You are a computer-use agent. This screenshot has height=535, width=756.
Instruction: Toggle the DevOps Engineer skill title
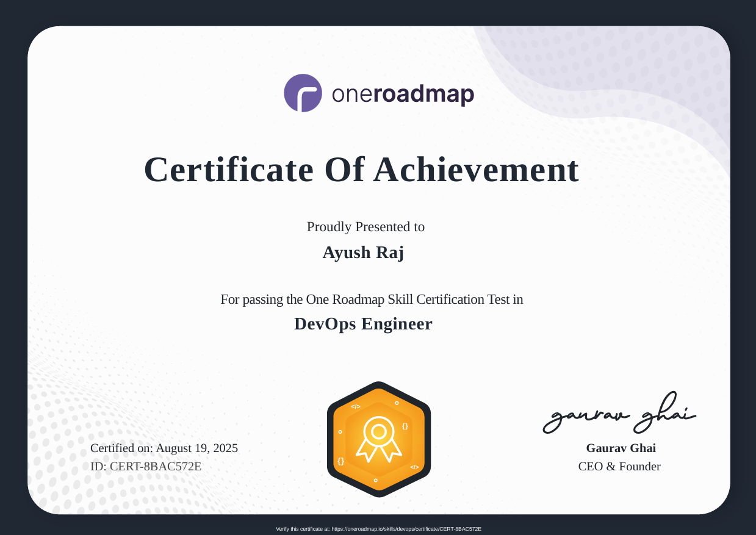click(363, 324)
